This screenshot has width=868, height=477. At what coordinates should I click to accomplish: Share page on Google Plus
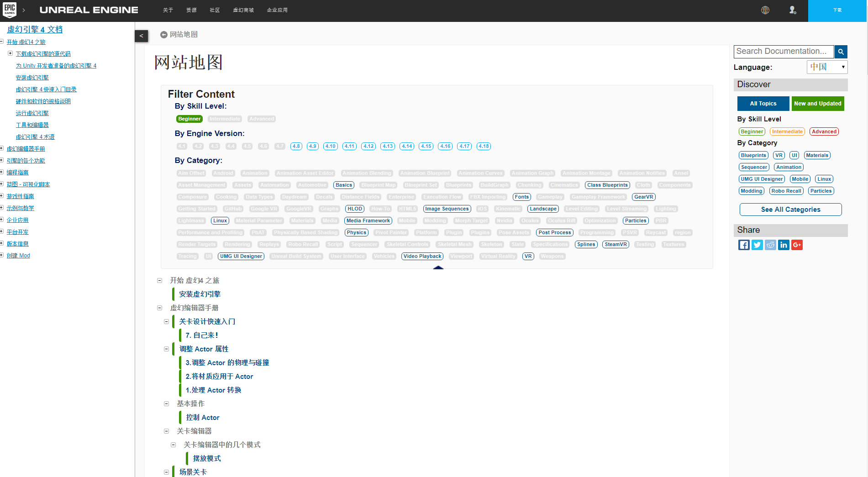point(797,245)
